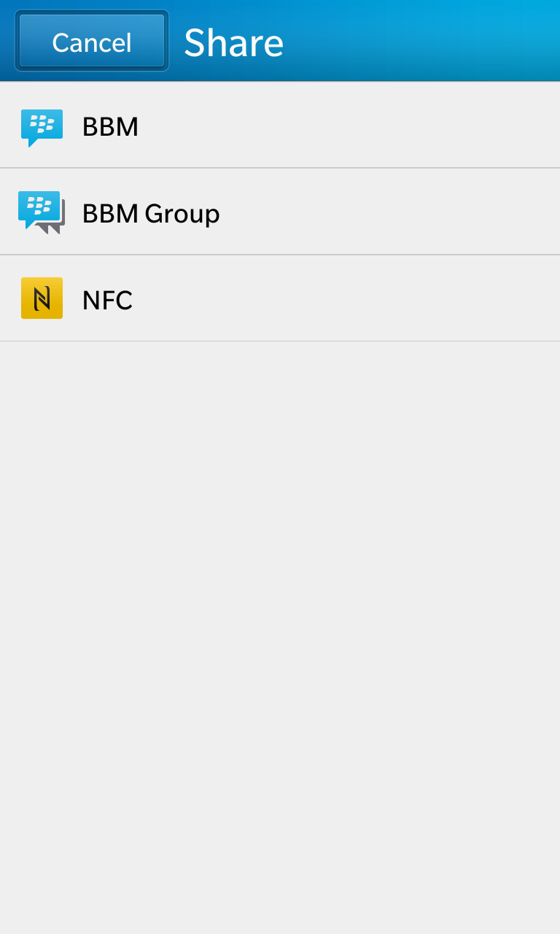Viewport: 560px width, 934px height.
Task: Click the black N symbol on NFC icon
Action: pyautogui.click(x=42, y=298)
